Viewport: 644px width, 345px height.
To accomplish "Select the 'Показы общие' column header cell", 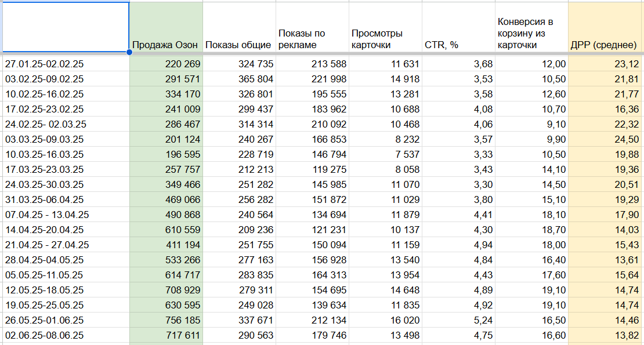I will point(238,45).
